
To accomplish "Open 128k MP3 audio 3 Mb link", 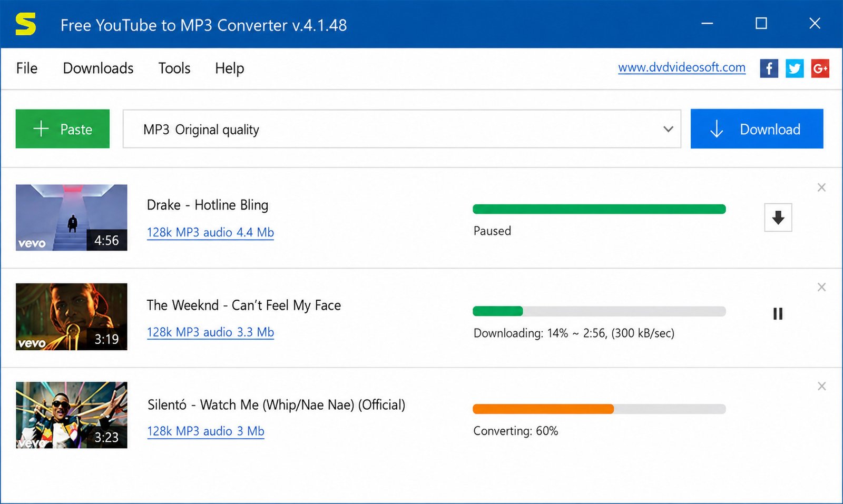I will (205, 431).
